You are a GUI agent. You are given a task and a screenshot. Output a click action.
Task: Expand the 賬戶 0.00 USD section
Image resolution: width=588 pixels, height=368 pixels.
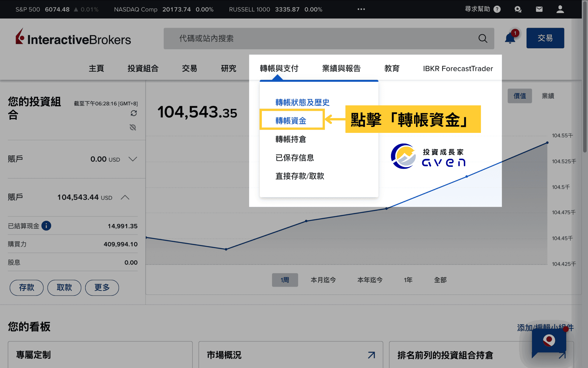tap(132, 159)
